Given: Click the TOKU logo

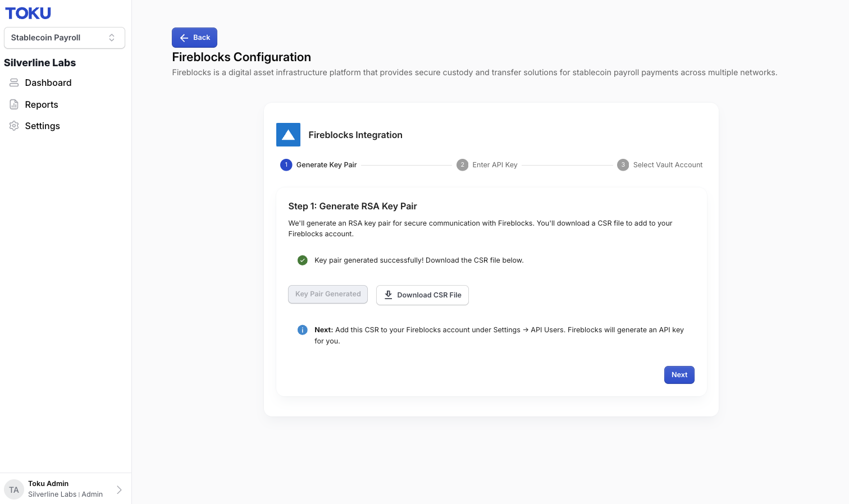Looking at the screenshot, I should [28, 13].
